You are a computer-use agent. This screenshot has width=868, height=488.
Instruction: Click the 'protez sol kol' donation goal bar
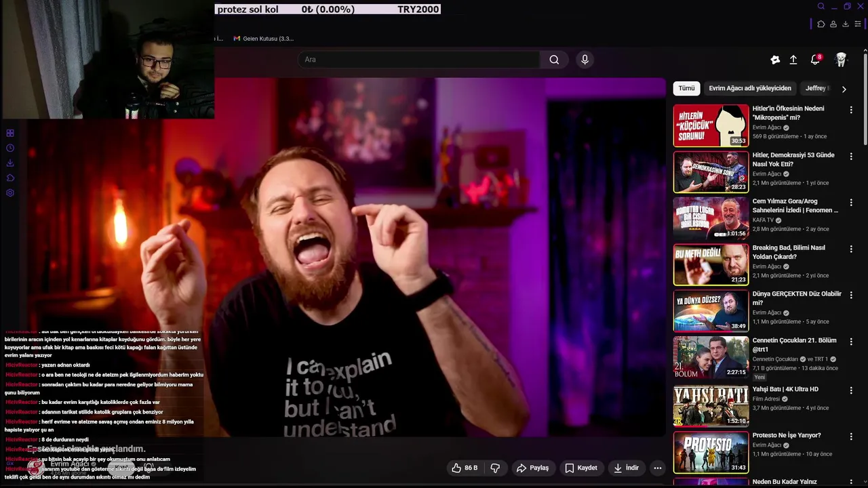pos(328,9)
